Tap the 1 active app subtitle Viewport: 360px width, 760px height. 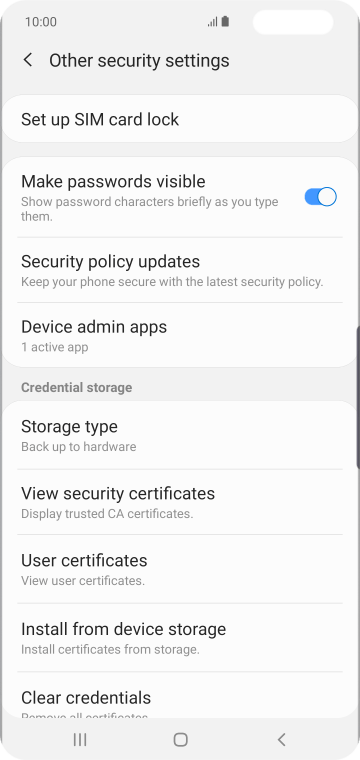click(54, 347)
